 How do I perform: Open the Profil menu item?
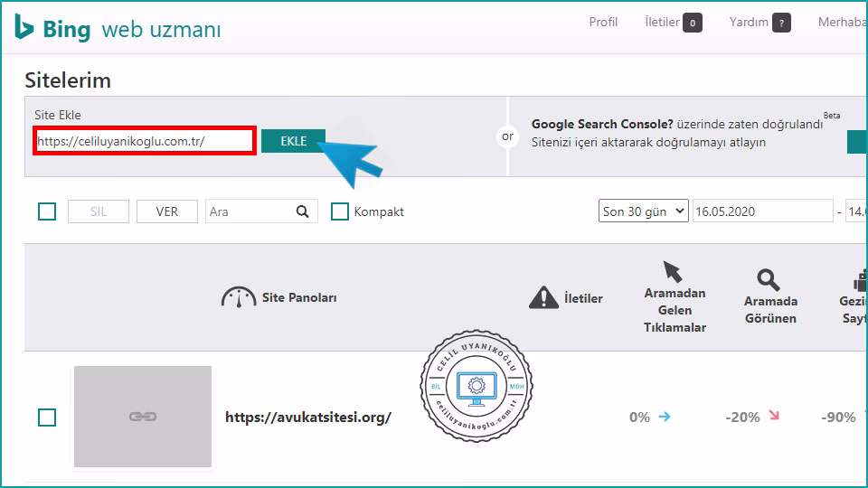[x=603, y=22]
